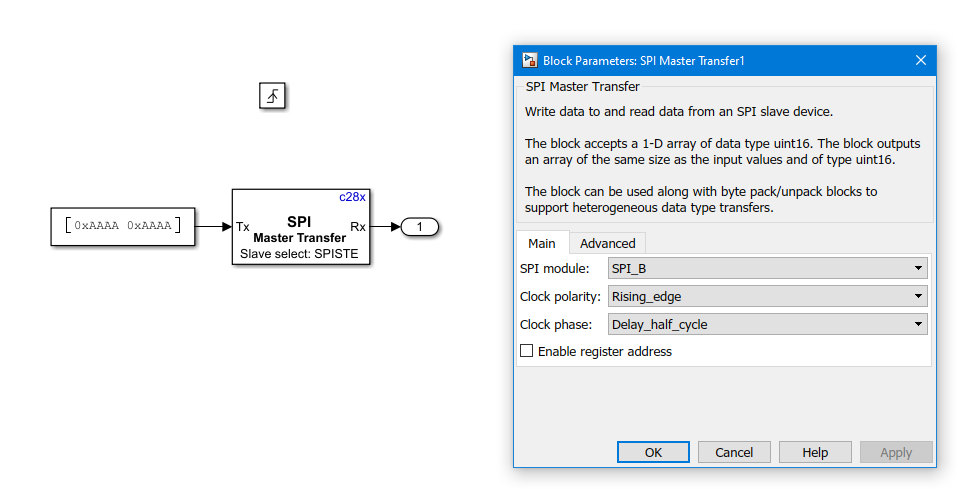
Task: Close the Block Parameters dialog
Action: pos(921,60)
